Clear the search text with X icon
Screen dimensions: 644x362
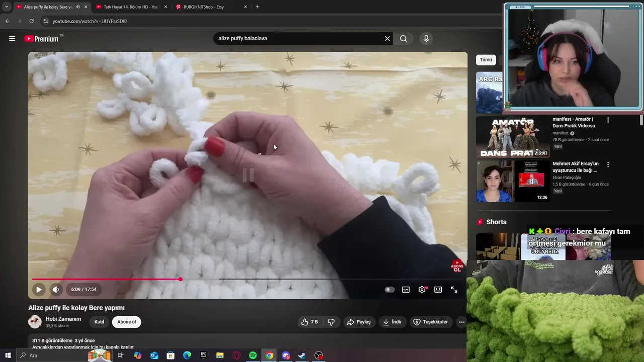click(x=387, y=39)
